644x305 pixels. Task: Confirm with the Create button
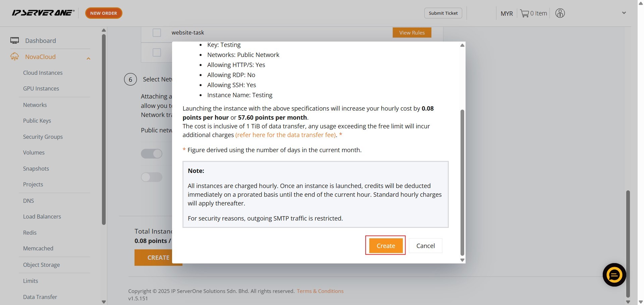(385, 246)
